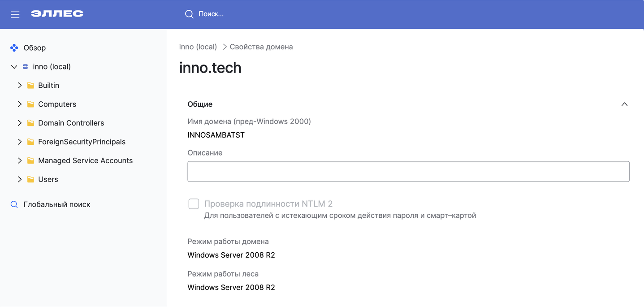Select the Обзор overview icon
The width and height of the screenshot is (644, 307).
click(14, 48)
